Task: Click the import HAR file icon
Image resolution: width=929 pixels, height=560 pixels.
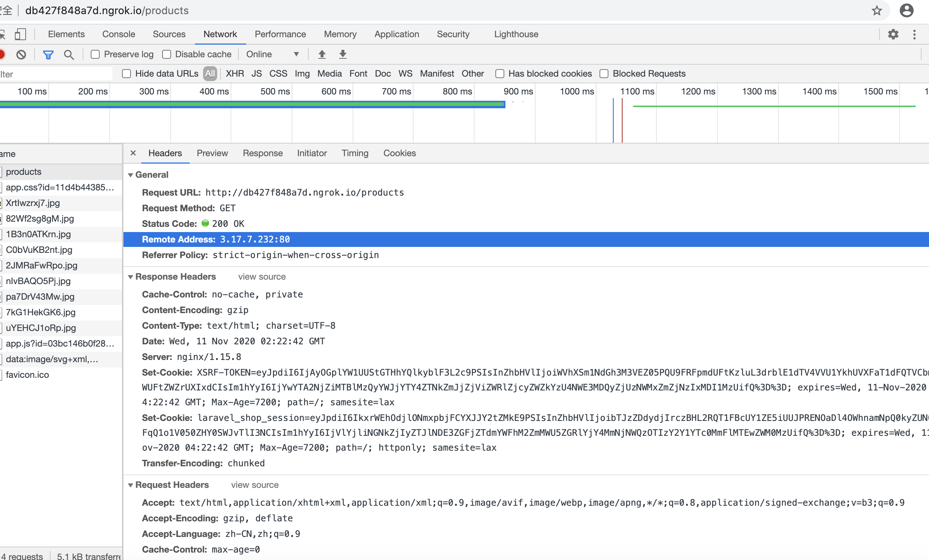Action: 322,54
